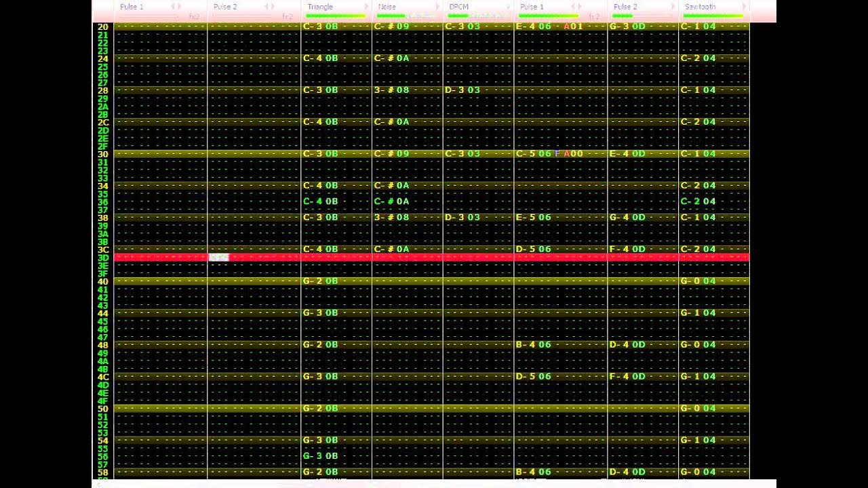The width and height of the screenshot is (868, 488).
Task: Select Triangle note G-2 0B in row 50
Action: [x=320, y=409]
